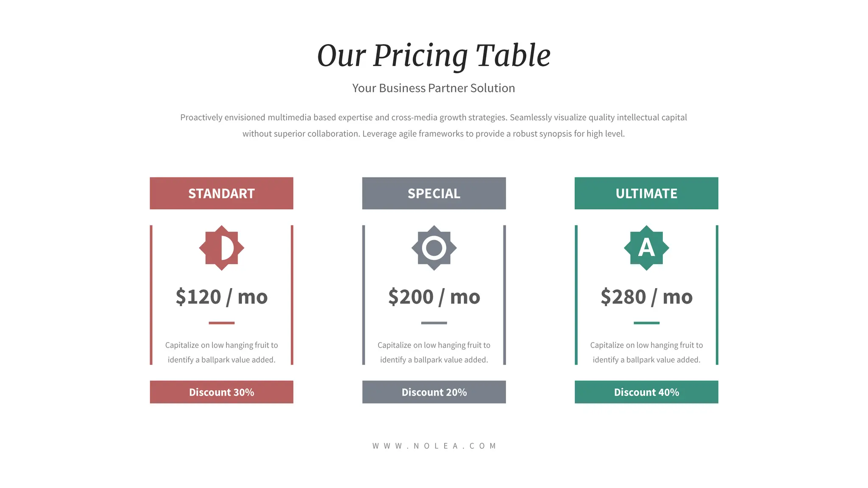Click the green divider under $280 price
868x488 pixels.
coord(646,323)
